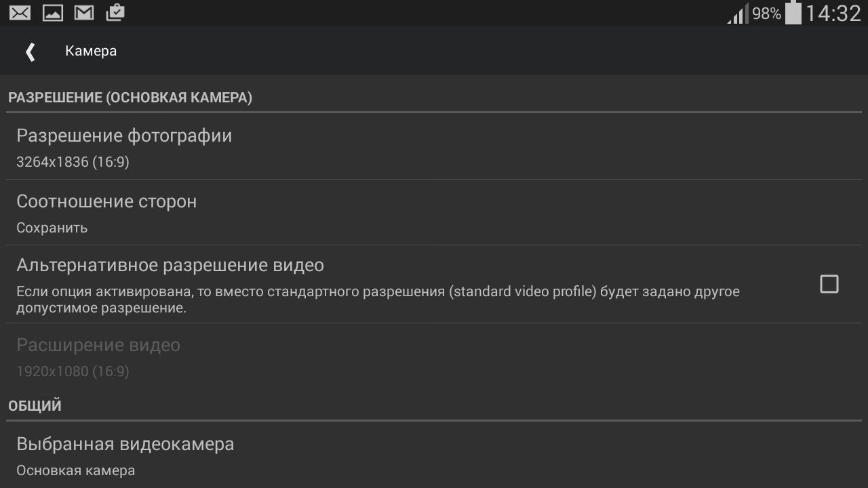Tap the clipboard checkmark notification icon
This screenshot has height=488, width=868.
coord(115,12)
